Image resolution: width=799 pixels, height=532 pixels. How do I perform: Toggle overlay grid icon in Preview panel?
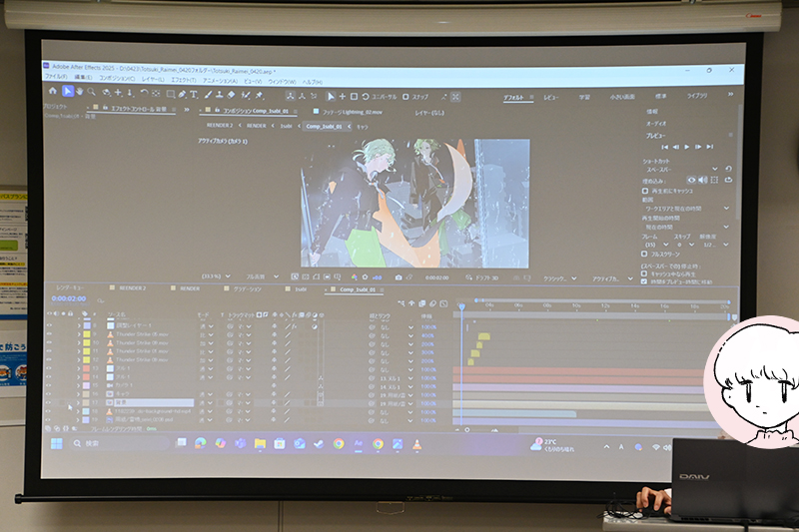[714, 180]
